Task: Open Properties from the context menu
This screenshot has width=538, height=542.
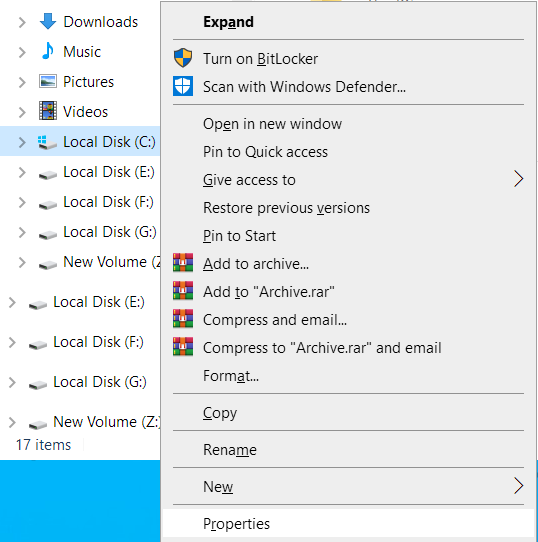Action: tap(349, 524)
